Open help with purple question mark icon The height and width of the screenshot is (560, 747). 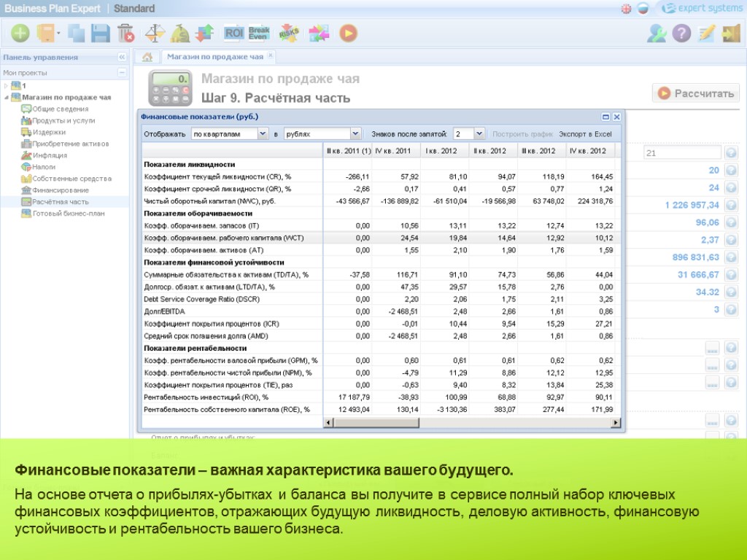(681, 34)
